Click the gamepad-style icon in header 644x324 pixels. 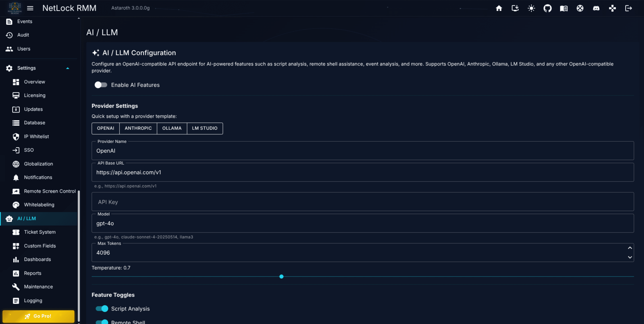(x=612, y=8)
